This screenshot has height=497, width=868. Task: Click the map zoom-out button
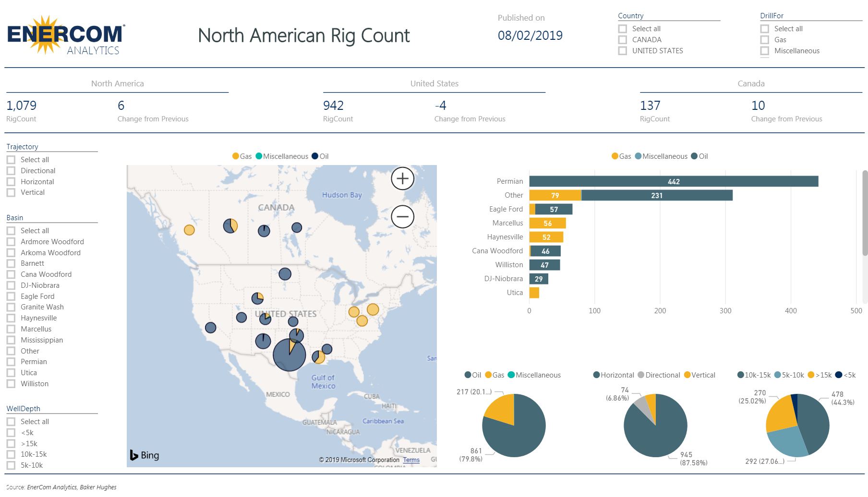coord(402,216)
